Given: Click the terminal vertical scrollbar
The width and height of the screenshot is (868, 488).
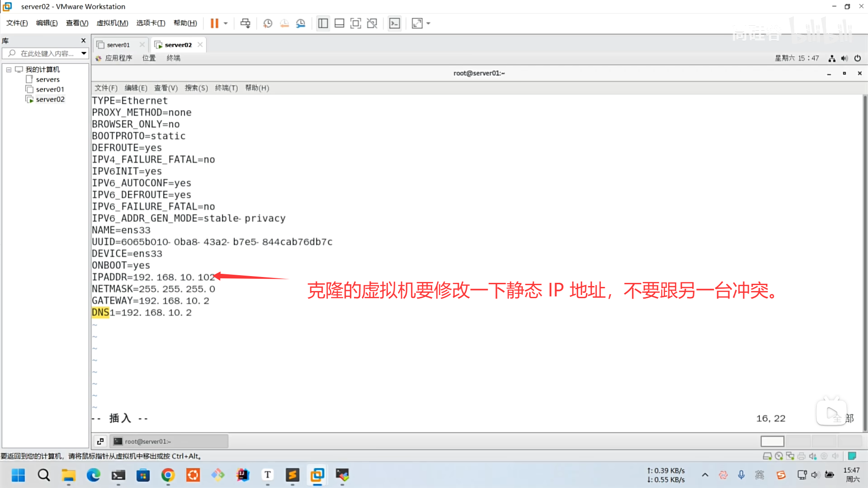Looking at the screenshot, I should coord(864,262).
